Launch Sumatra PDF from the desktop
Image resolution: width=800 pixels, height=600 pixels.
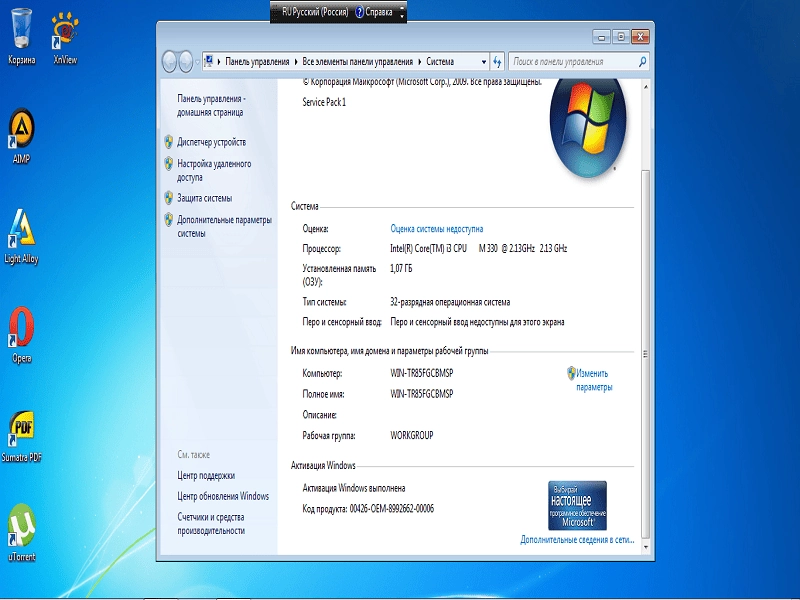tap(21, 435)
